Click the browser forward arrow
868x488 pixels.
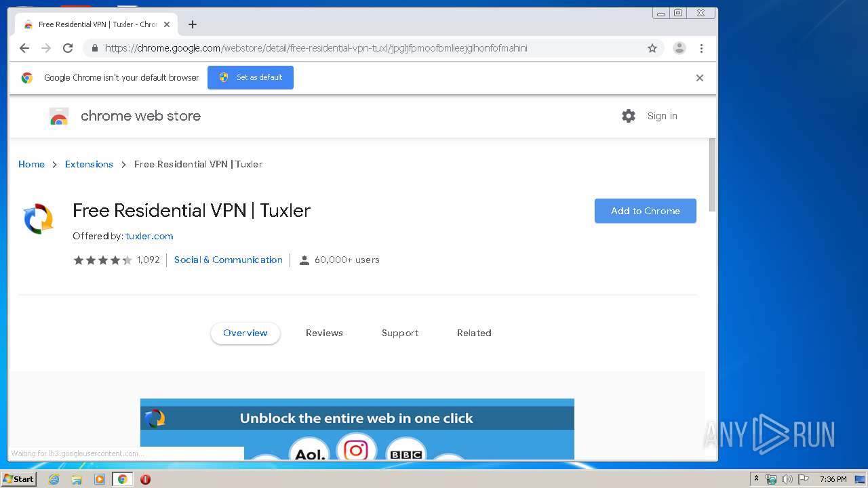pyautogui.click(x=46, y=48)
